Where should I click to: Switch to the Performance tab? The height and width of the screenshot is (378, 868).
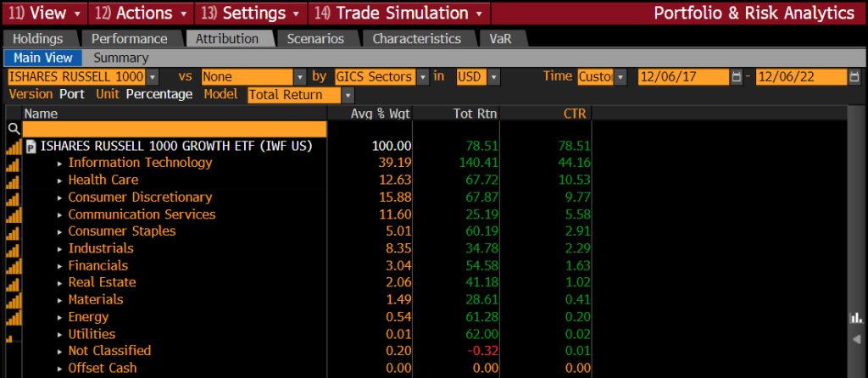pyautogui.click(x=130, y=39)
